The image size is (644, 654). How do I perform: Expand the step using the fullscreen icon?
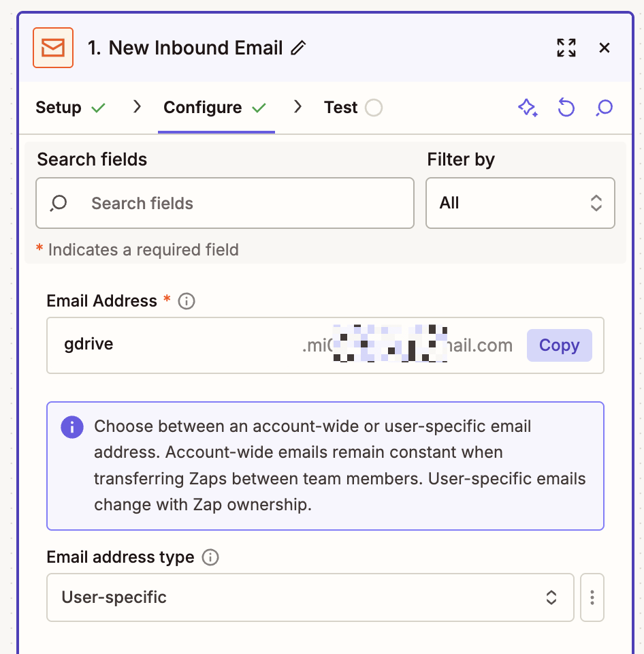point(566,48)
